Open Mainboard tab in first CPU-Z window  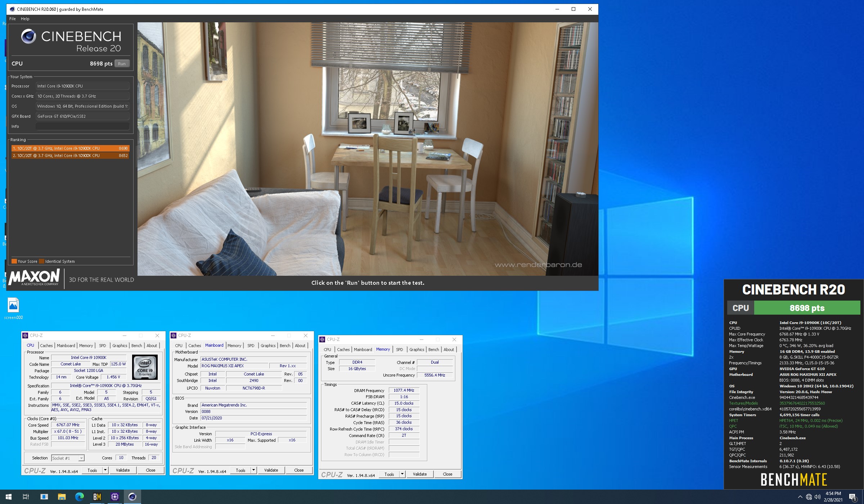coord(66,346)
